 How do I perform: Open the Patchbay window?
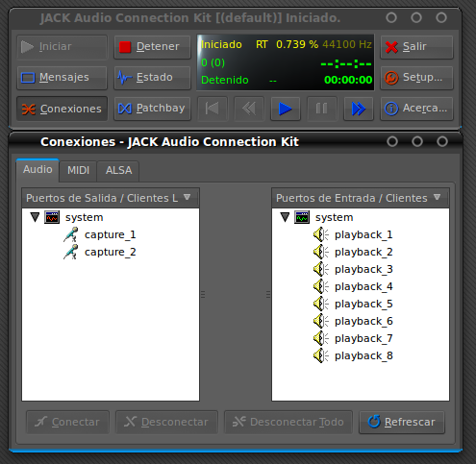pos(152,109)
